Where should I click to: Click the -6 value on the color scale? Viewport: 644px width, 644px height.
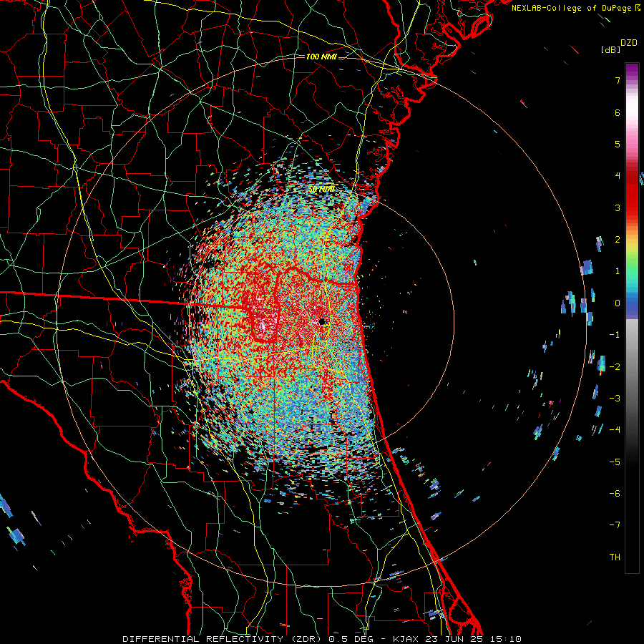[x=615, y=494]
